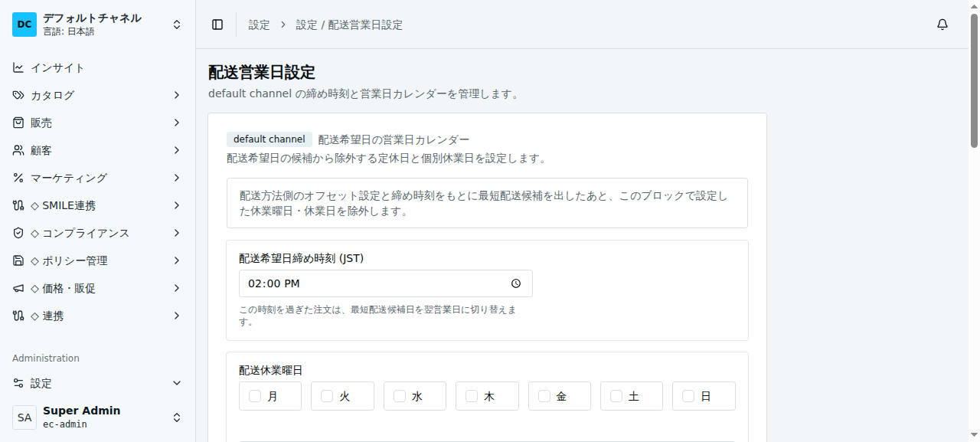
Task: Click the 連携 route icon
Action: (x=18, y=316)
